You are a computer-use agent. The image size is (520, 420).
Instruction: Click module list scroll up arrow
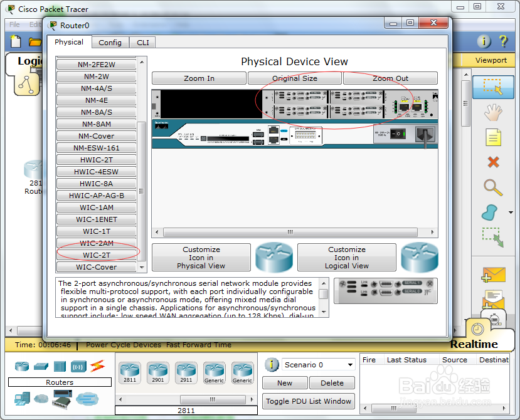pyautogui.click(x=142, y=62)
